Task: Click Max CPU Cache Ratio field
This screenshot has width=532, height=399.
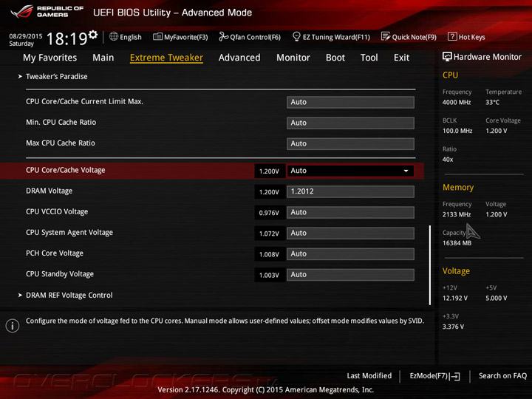Action: coord(350,143)
